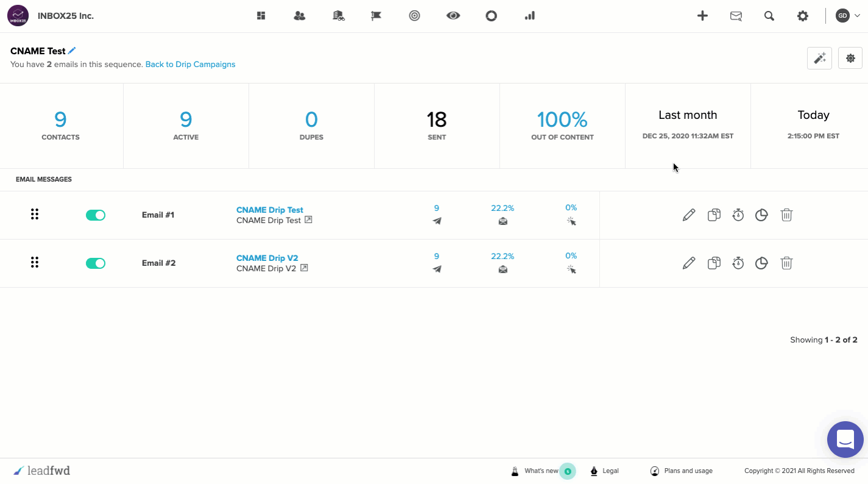
Task: Delete Email #2 with trash icon
Action: (786, 263)
